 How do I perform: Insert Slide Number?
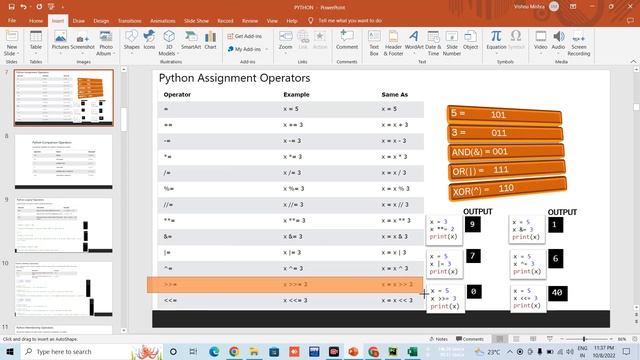click(452, 43)
